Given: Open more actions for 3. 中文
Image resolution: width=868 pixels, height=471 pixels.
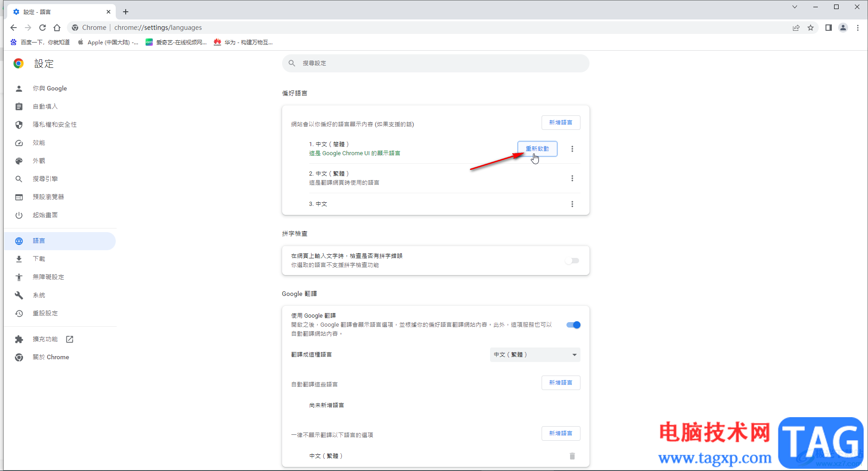Looking at the screenshot, I should click(572, 204).
